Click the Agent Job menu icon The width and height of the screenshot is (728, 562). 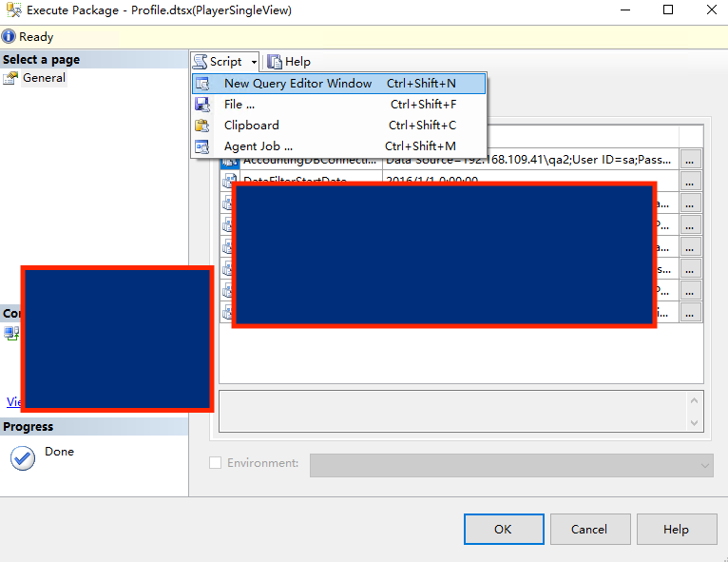[201, 146]
